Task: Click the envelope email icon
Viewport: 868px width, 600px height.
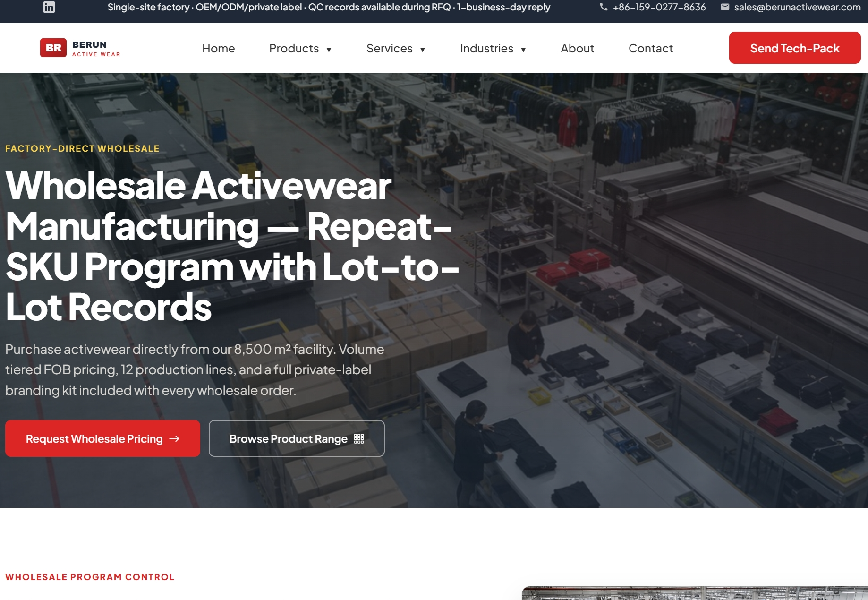Action: click(725, 7)
